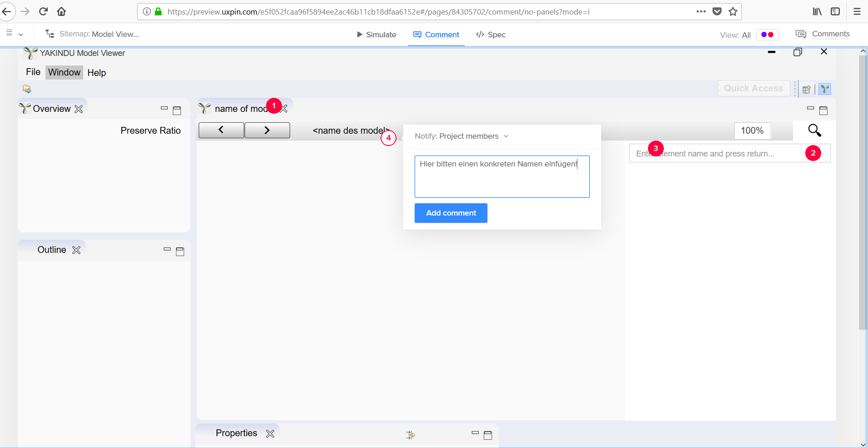Viewport: 868px width, 448px height.
Task: Open the Firefox Library icon
Action: pos(817,11)
